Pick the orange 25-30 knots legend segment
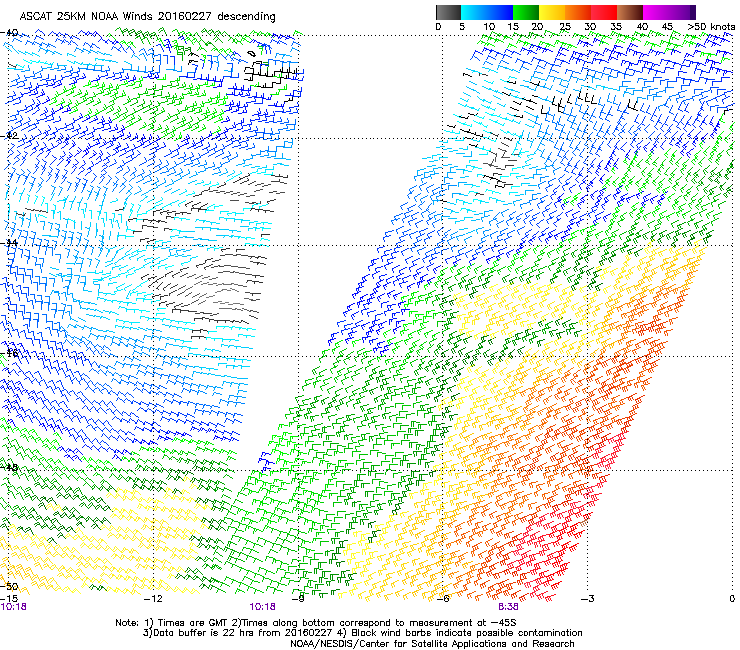The width and height of the screenshot is (740, 650). click(x=578, y=12)
